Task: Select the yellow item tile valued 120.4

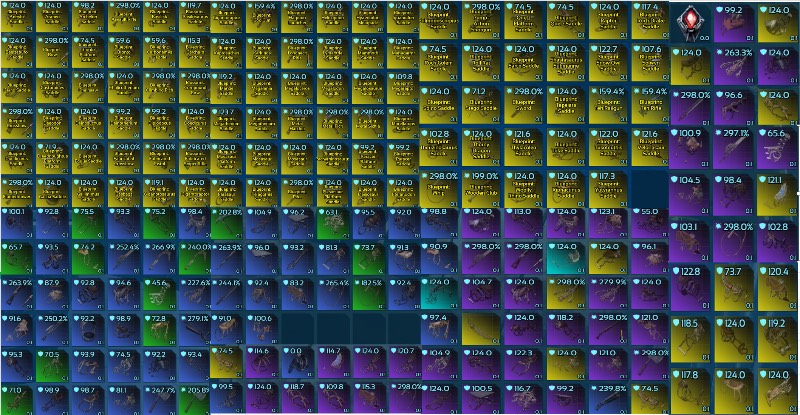Action: pos(778,289)
